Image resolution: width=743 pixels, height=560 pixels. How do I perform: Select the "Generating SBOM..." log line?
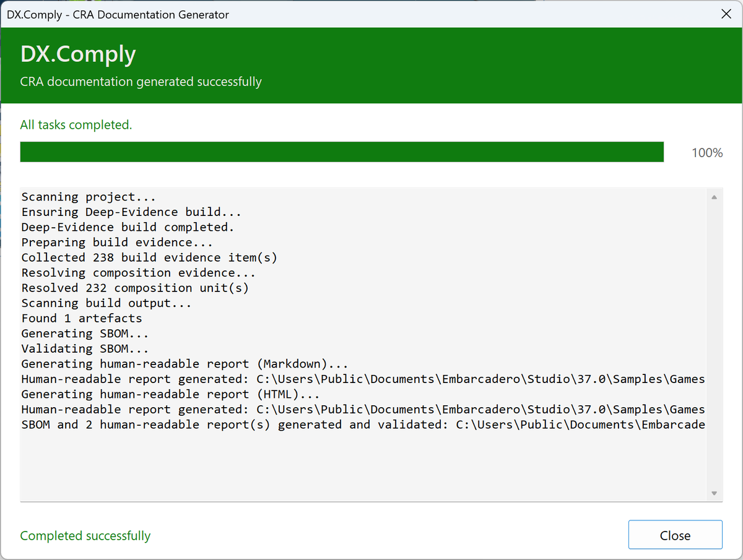click(85, 334)
